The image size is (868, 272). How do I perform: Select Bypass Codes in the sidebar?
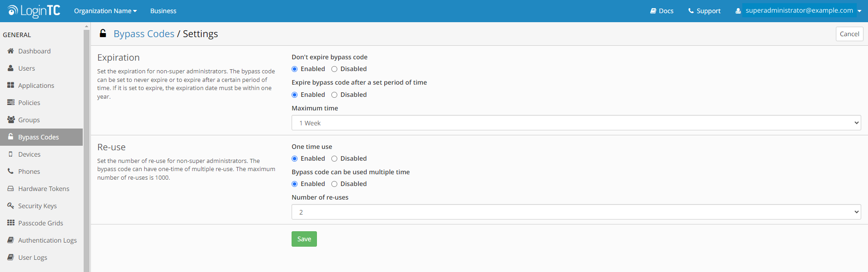point(42,137)
